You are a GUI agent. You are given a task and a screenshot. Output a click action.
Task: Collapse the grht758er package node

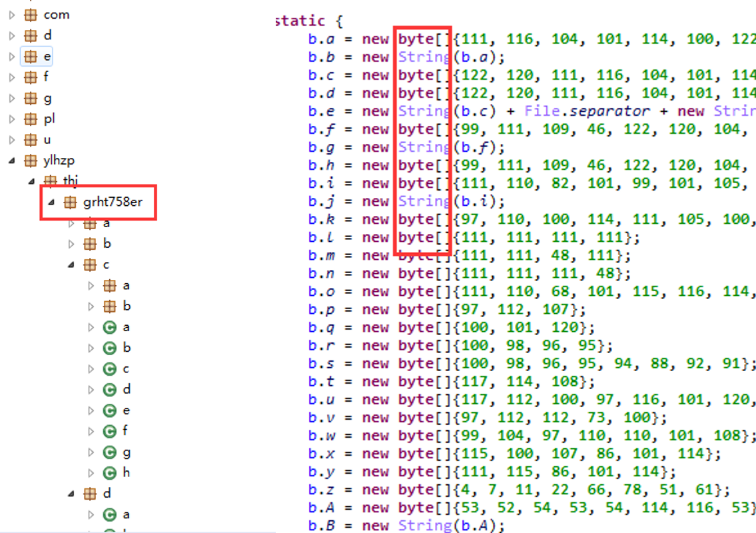click(x=51, y=202)
